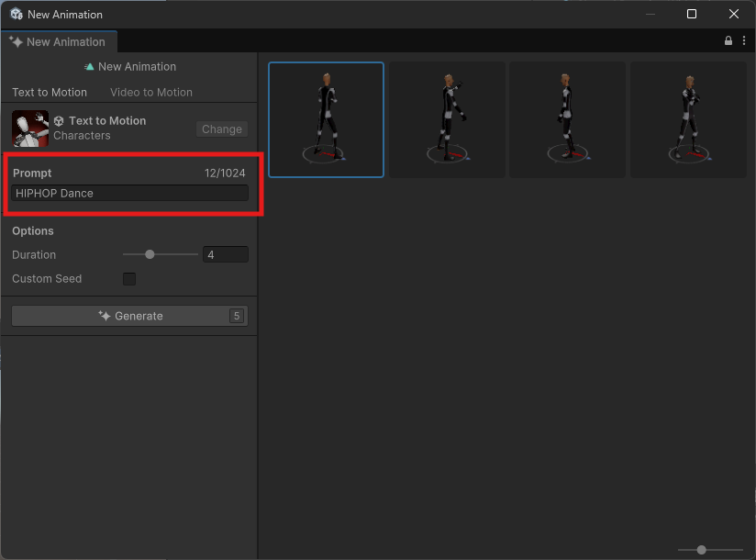
Task: Select the third generated animation thumbnail
Action: point(568,119)
